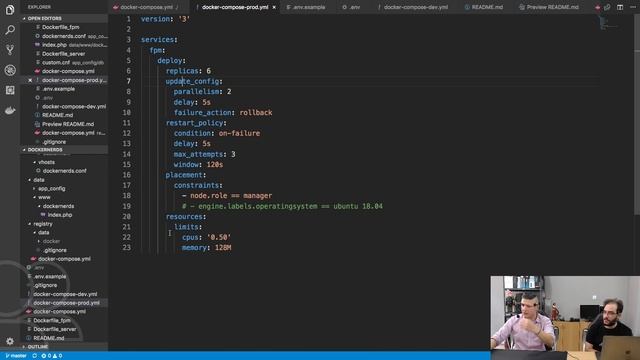Collapse the Open Editors section
640x360 pixels.
pos(44,18)
